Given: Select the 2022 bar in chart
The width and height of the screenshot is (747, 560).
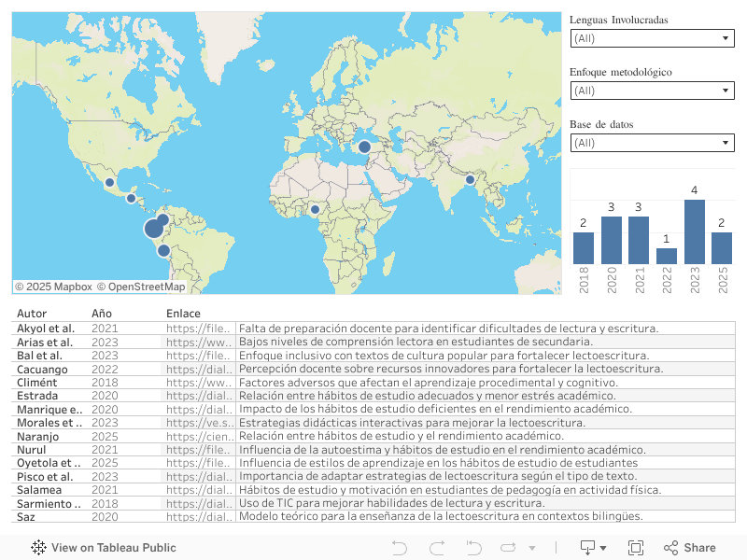Looking at the screenshot, I should tap(667, 256).
